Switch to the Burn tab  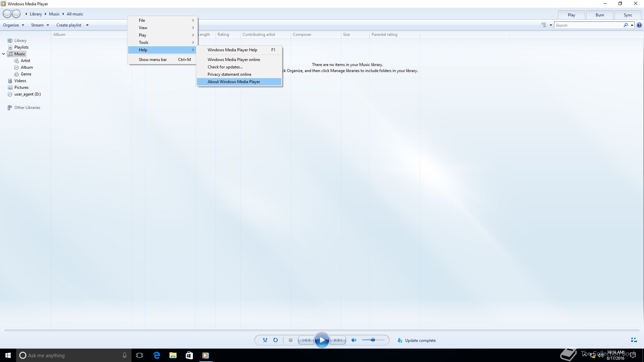coord(600,15)
